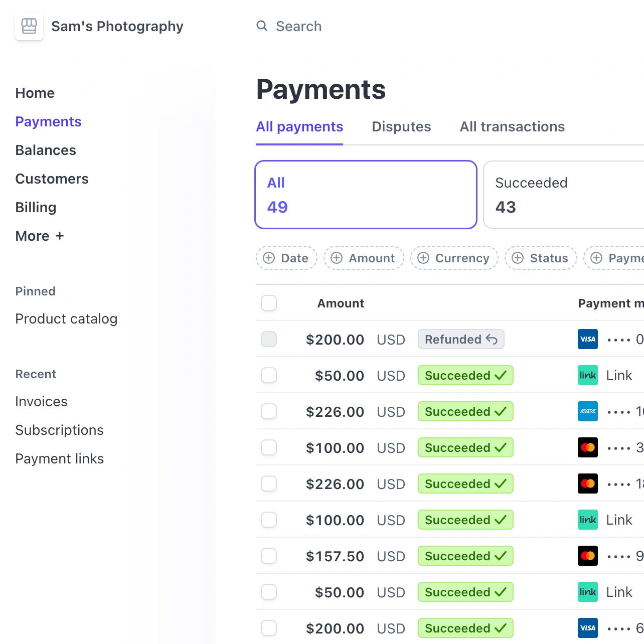
Task: Click the Payments page heading
Action: [321, 90]
